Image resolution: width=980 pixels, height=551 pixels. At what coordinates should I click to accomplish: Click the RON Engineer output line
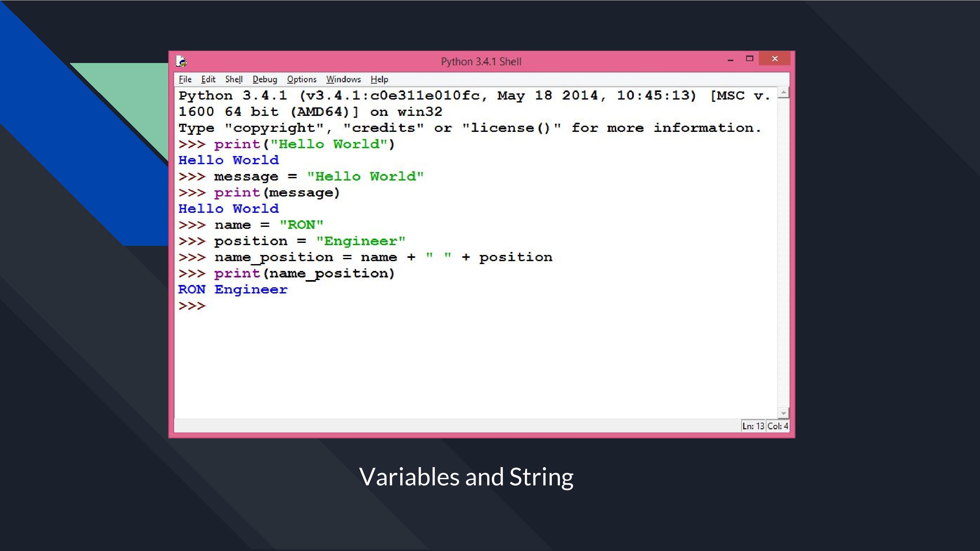click(233, 290)
